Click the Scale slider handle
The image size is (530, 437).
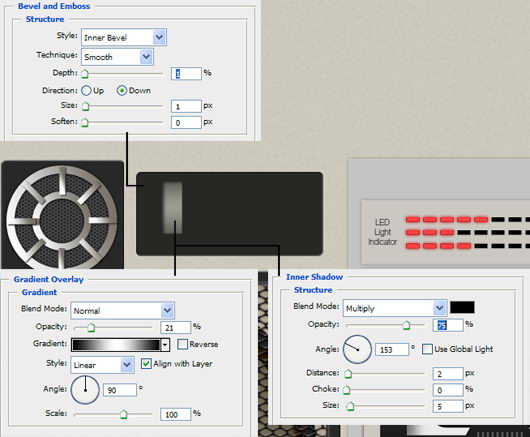124,414
